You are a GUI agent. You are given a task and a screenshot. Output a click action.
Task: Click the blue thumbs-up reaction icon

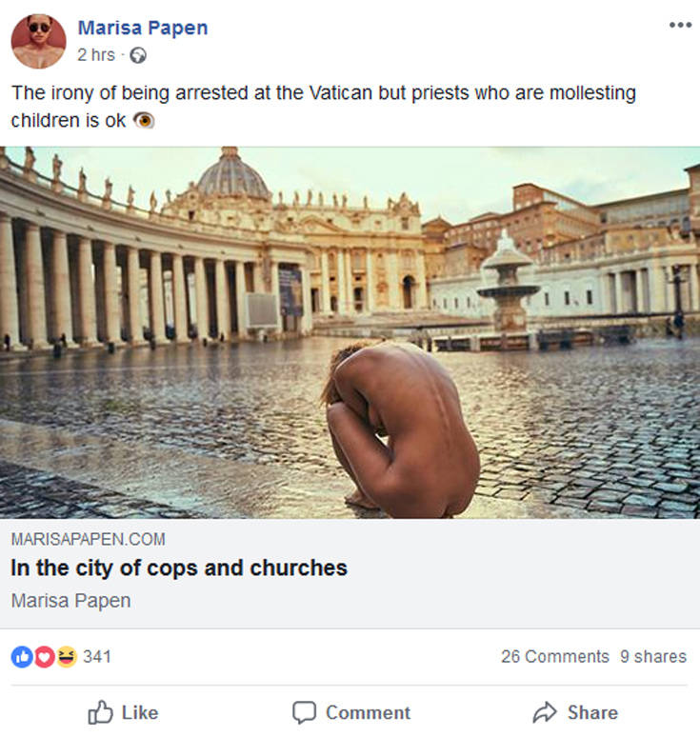pyautogui.click(x=21, y=656)
